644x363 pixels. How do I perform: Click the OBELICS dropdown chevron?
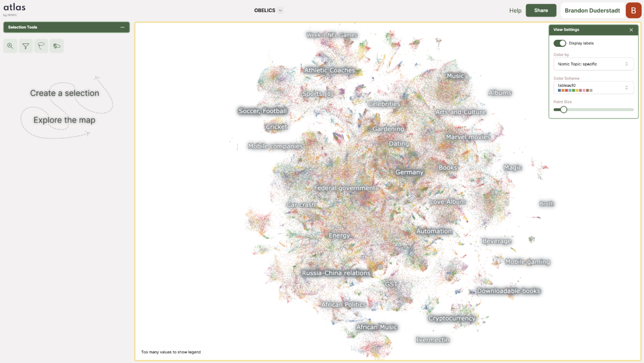pyautogui.click(x=280, y=10)
